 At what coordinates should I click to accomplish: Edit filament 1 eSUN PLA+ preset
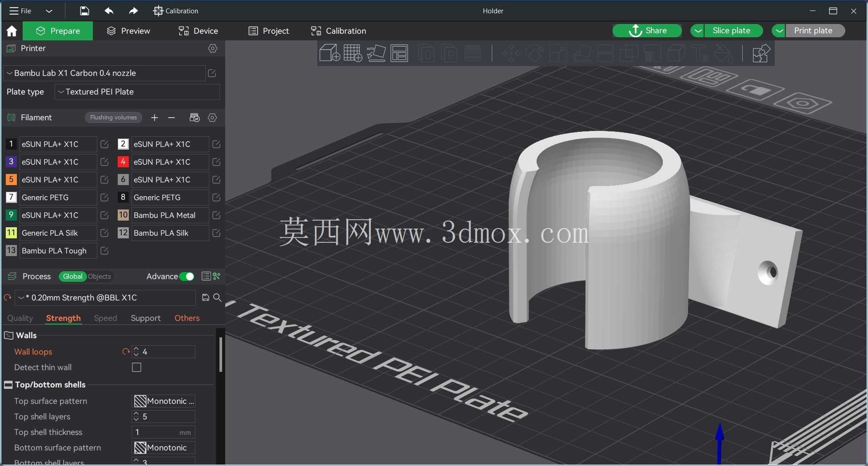tap(104, 144)
